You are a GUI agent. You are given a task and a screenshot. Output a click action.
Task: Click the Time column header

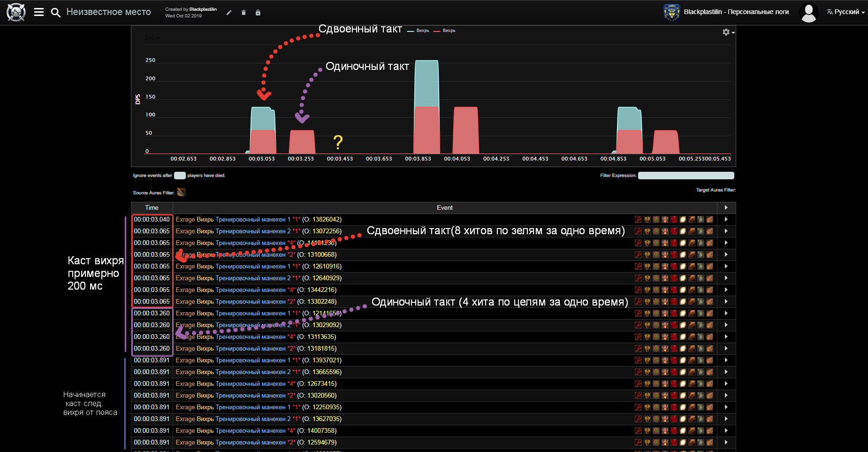point(152,207)
